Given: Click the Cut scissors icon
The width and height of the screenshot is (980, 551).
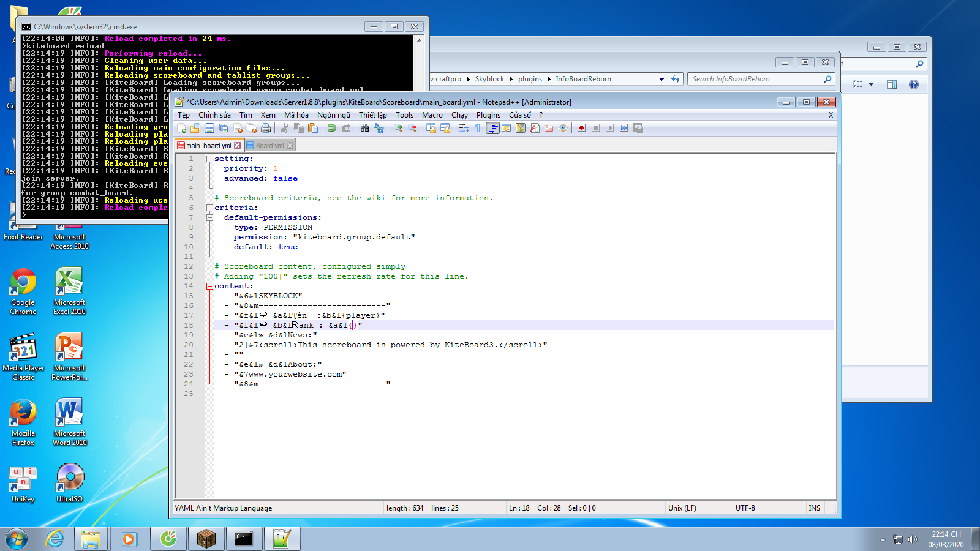Looking at the screenshot, I should (284, 128).
